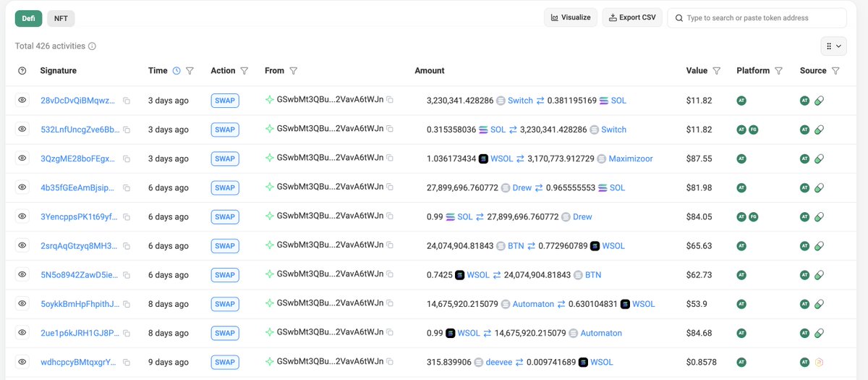Toggle eye icon for 3YencppsPK1t69yf row

click(22, 216)
